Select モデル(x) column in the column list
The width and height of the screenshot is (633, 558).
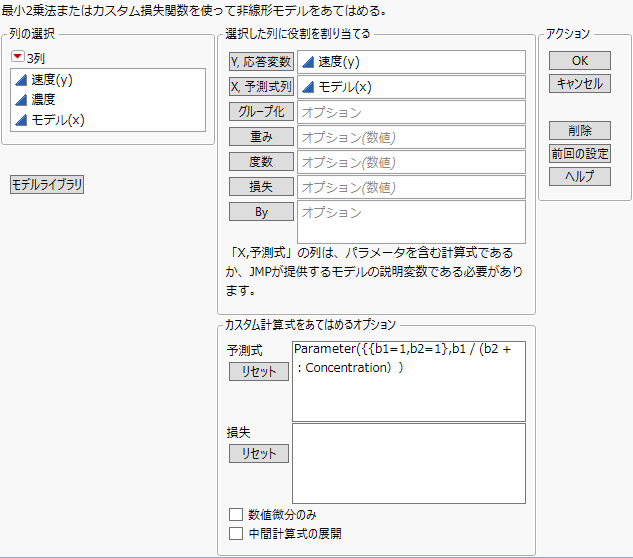tap(56, 120)
